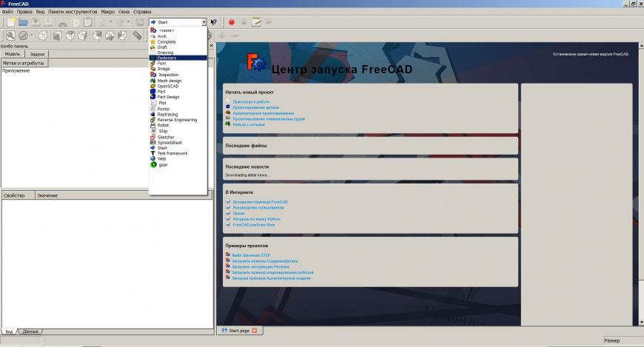Click the Cut scissors icon
This screenshot has width=644, height=347.
[x=62, y=23]
